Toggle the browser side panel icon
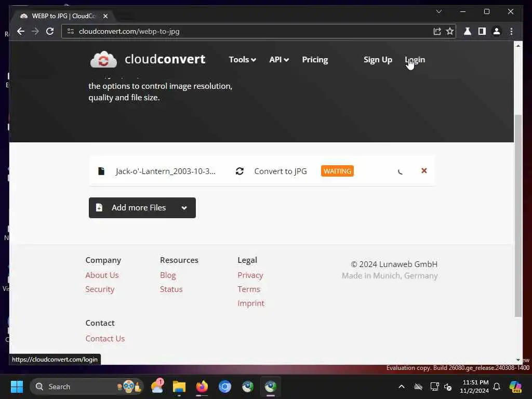 [482, 31]
